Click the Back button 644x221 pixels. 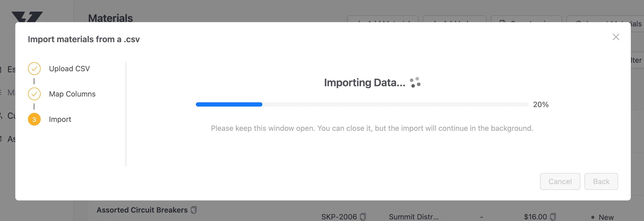(601, 181)
